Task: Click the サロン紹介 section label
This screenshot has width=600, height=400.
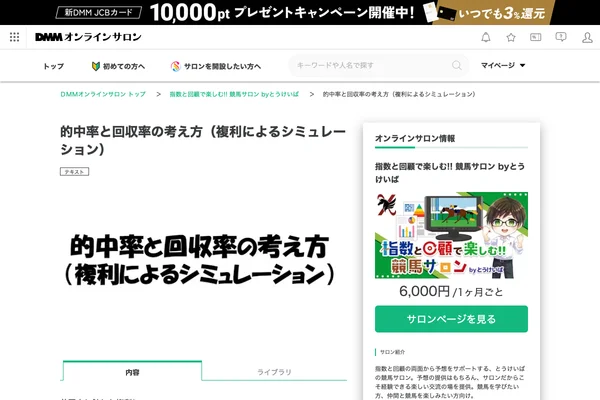Action: (x=392, y=352)
